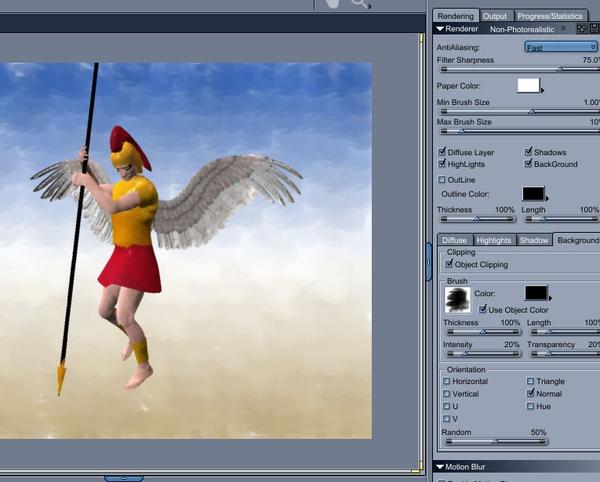Toggle the HighLights checkbox

click(x=442, y=164)
